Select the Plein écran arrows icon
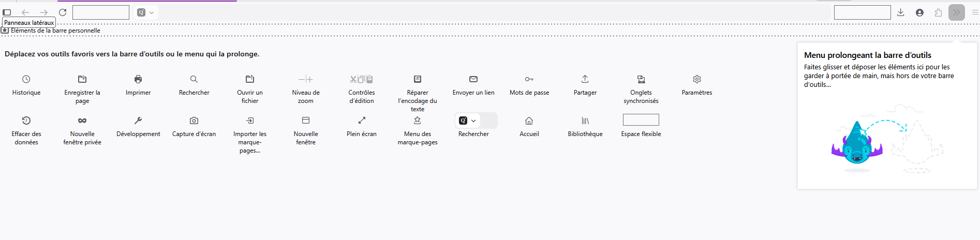 [362, 121]
